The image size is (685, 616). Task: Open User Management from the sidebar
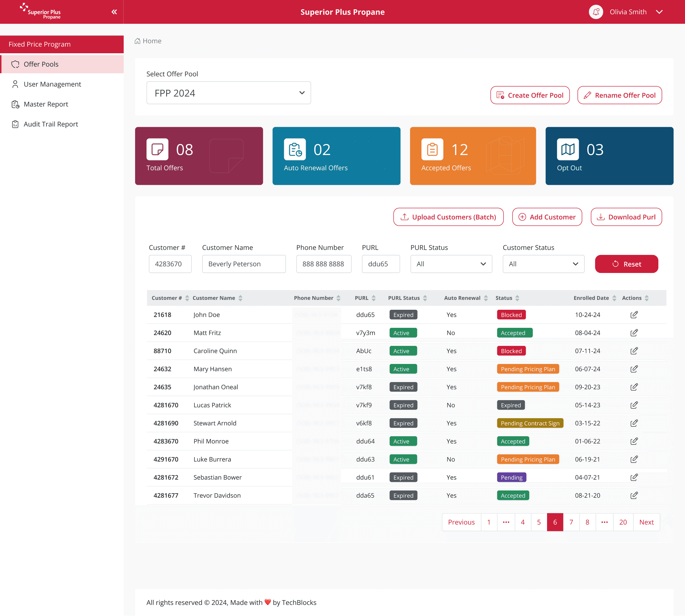point(52,84)
